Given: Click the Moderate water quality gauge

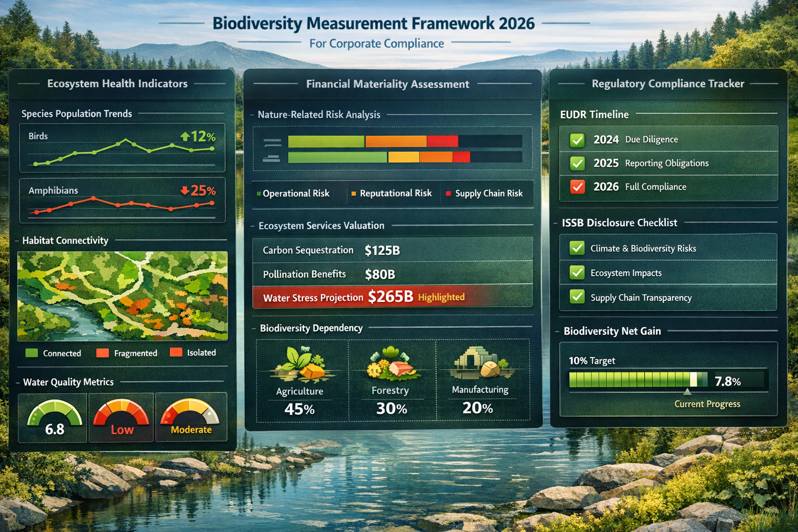Looking at the screenshot, I should click(x=191, y=416).
